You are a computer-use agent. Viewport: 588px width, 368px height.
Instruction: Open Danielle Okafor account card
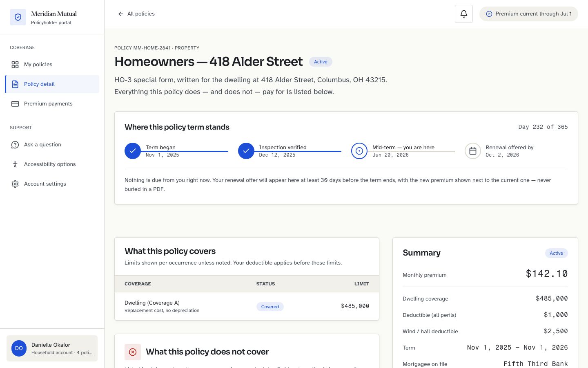[x=52, y=348]
